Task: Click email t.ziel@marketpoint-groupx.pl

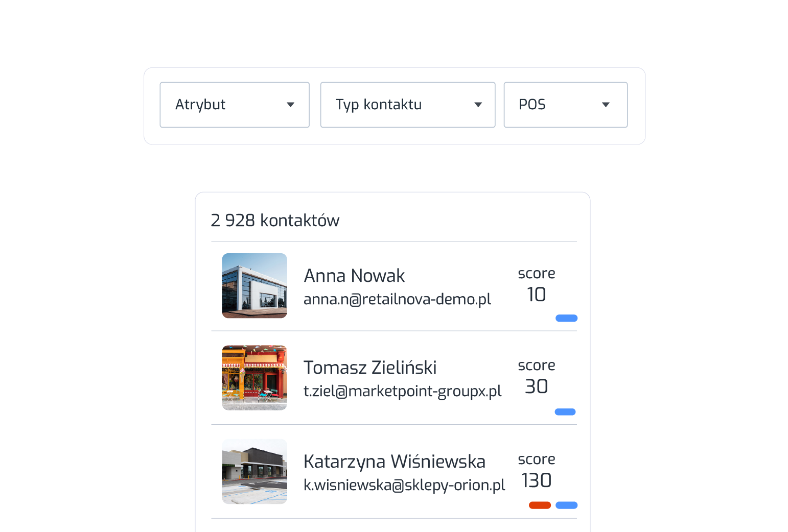Action: point(403,391)
